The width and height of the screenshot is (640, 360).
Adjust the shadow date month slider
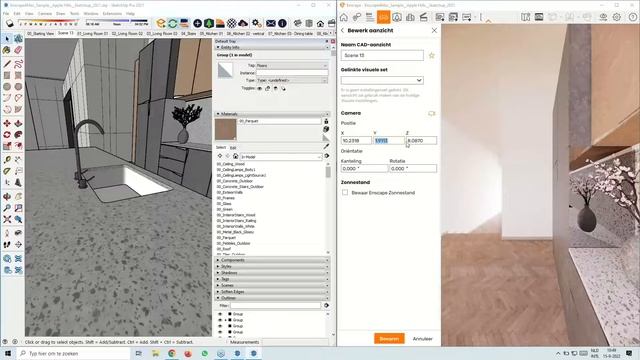[x=48, y=22]
